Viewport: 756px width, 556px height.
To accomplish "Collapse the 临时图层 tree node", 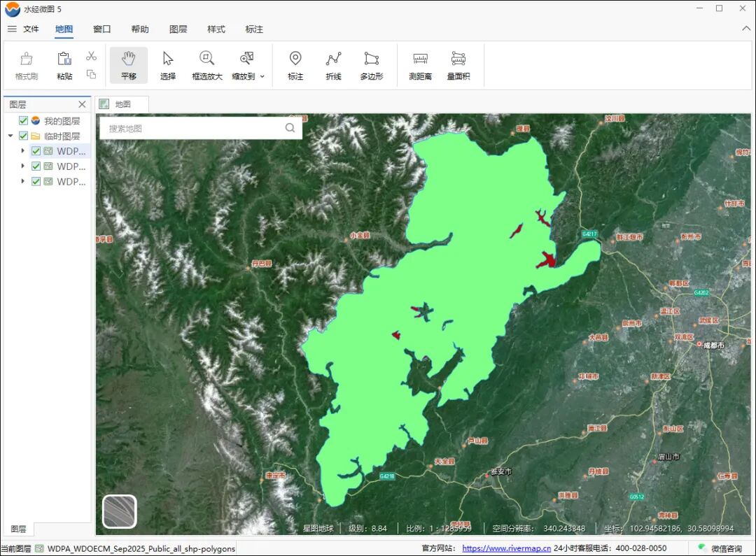I will pyautogui.click(x=10, y=136).
